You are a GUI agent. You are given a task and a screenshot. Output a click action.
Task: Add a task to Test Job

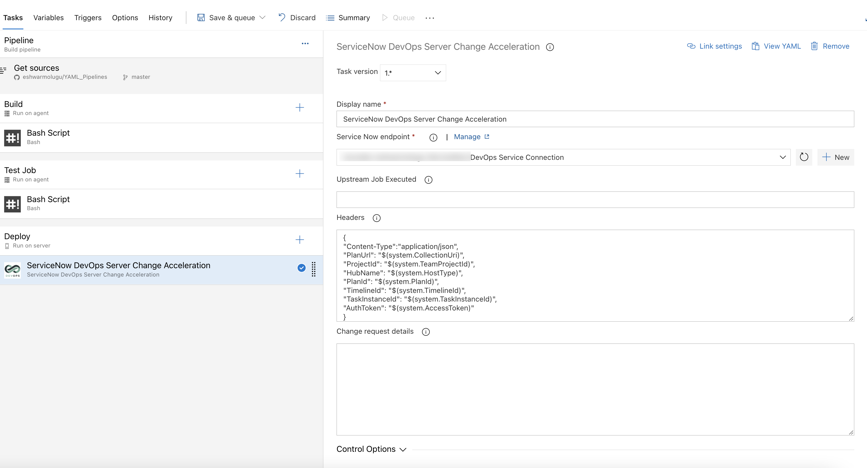click(300, 174)
